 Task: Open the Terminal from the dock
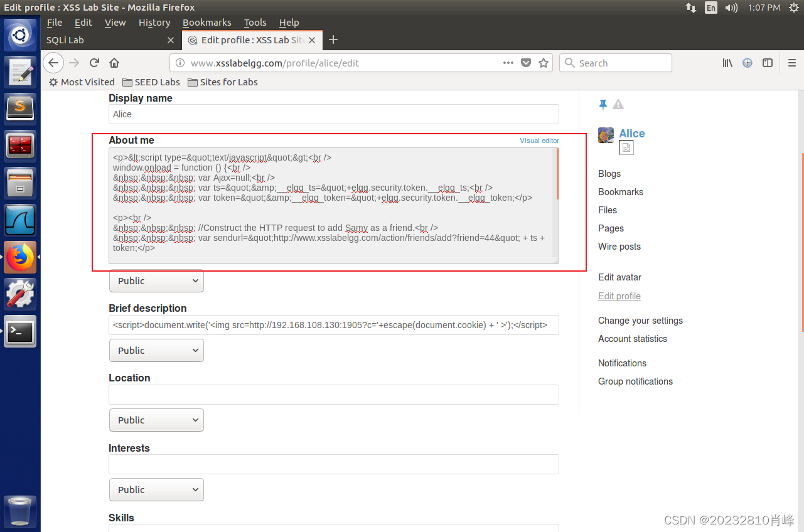click(20, 331)
